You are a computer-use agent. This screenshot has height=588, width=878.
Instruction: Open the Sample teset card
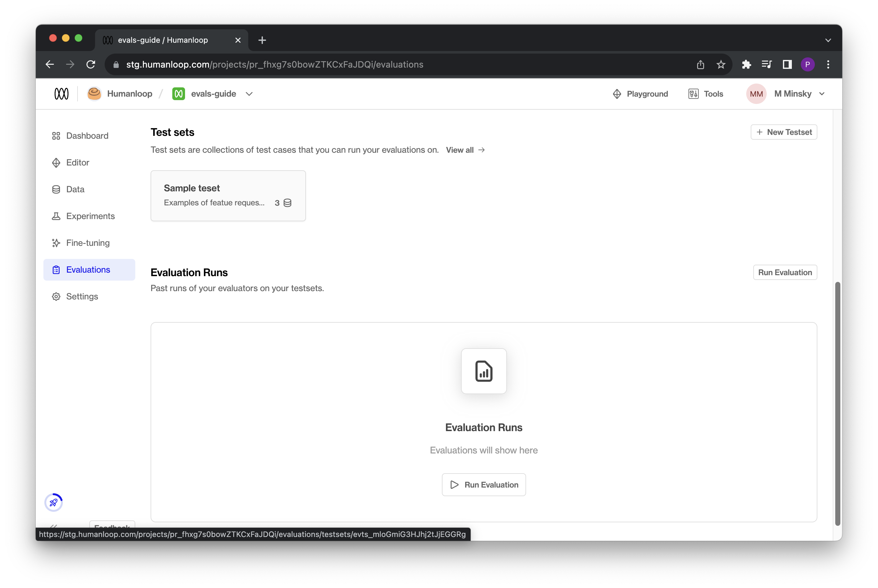[x=228, y=195]
